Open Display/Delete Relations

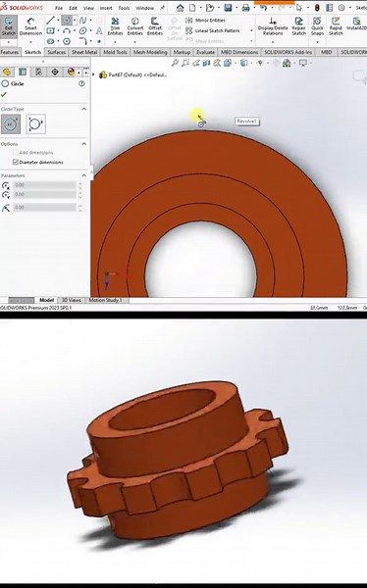[x=273, y=26]
